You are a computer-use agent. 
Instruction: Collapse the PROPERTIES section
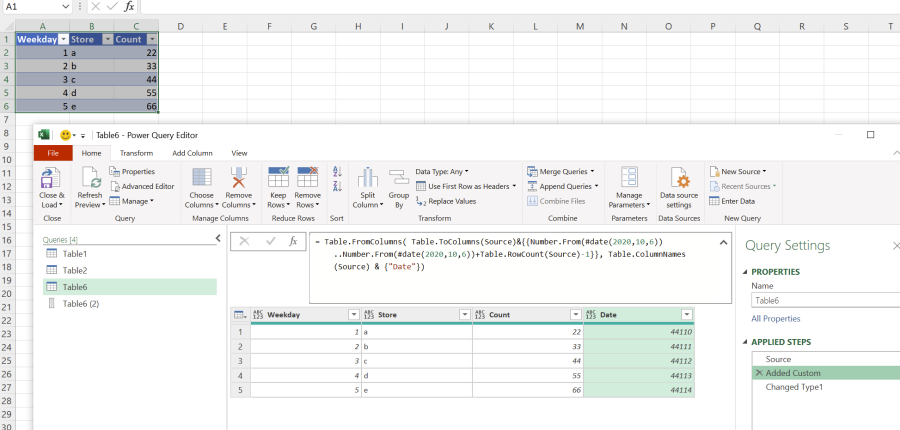[x=745, y=272]
